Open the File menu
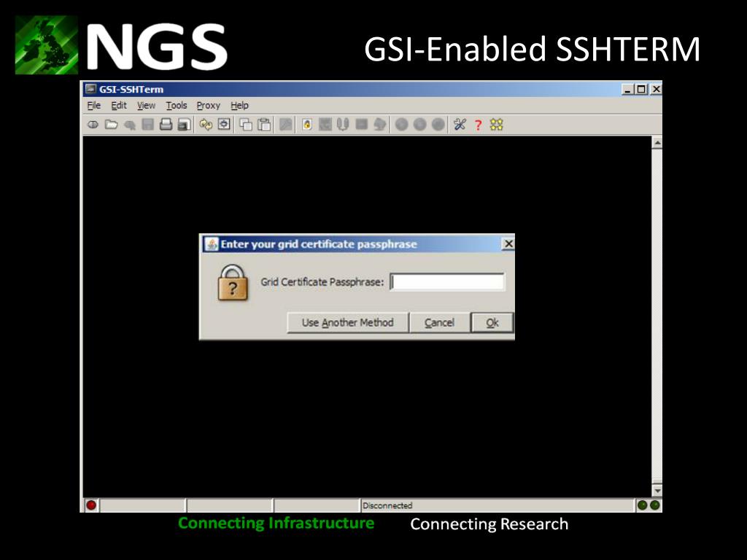The image size is (747, 560). click(x=94, y=105)
